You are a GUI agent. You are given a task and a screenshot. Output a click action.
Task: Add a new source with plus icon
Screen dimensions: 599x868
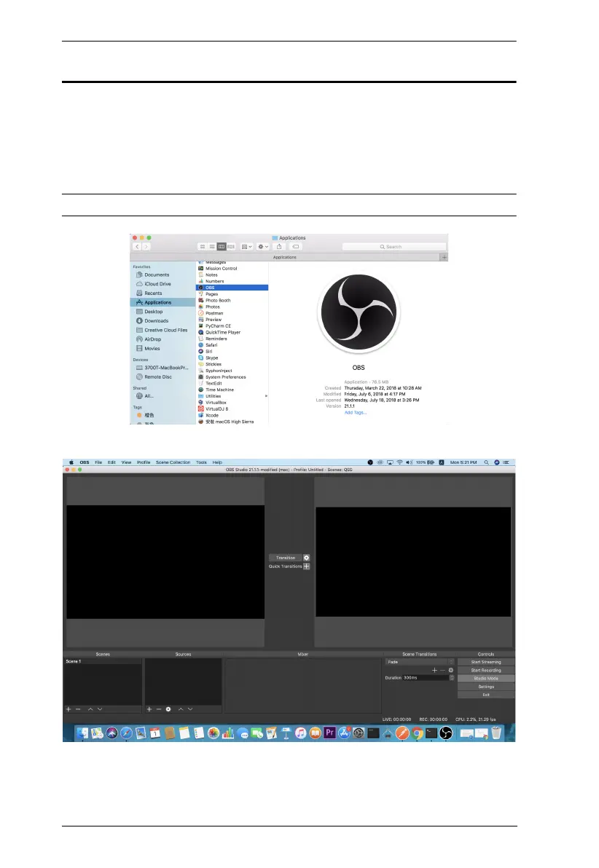tap(149, 709)
